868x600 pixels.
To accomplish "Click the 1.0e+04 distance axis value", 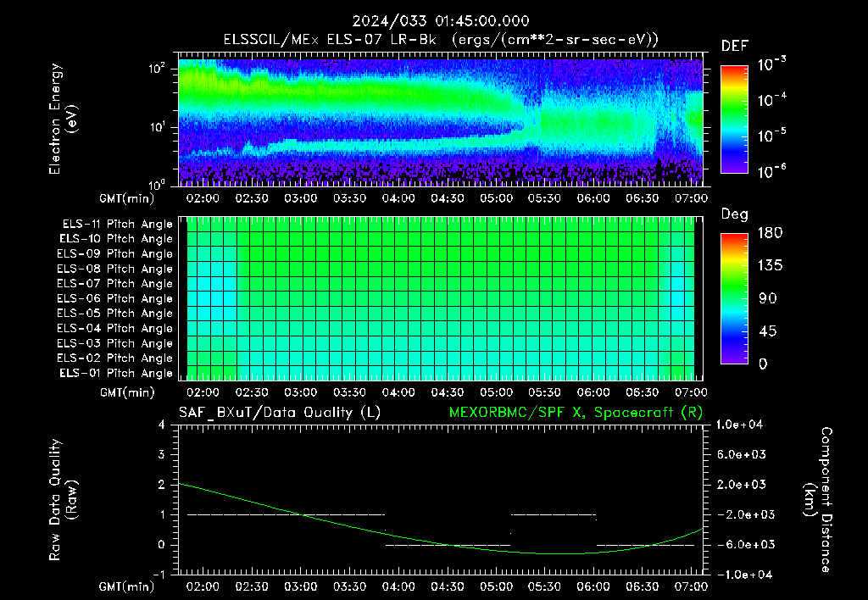I will pos(739,425).
